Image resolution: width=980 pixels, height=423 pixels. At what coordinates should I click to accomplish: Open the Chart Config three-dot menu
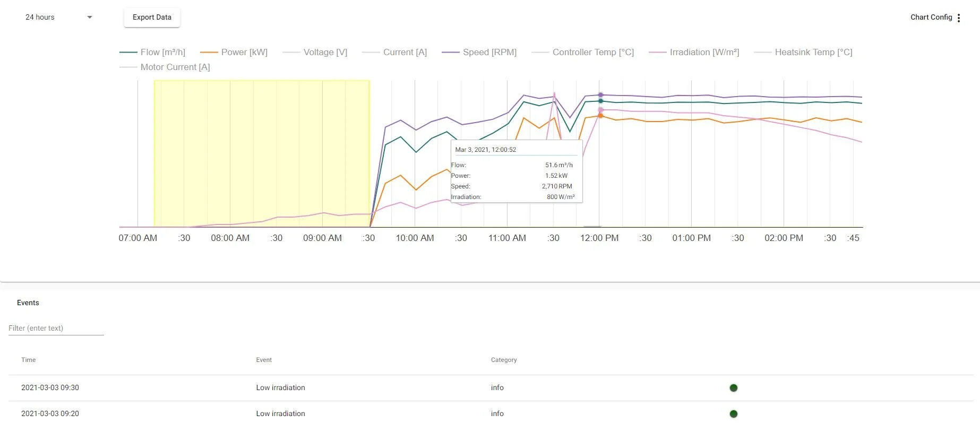(x=958, y=18)
